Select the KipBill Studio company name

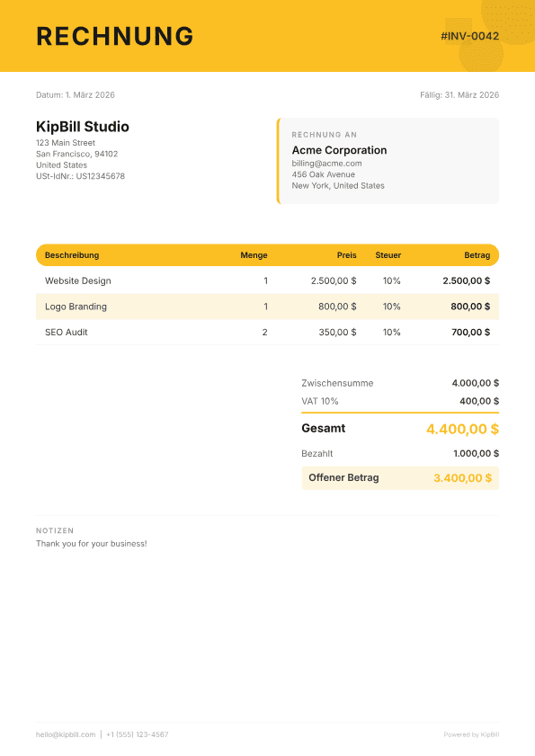tap(83, 127)
